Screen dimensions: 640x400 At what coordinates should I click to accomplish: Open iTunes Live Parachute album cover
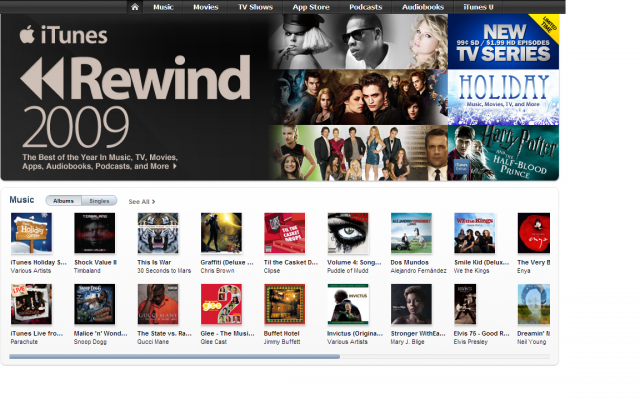click(31, 304)
